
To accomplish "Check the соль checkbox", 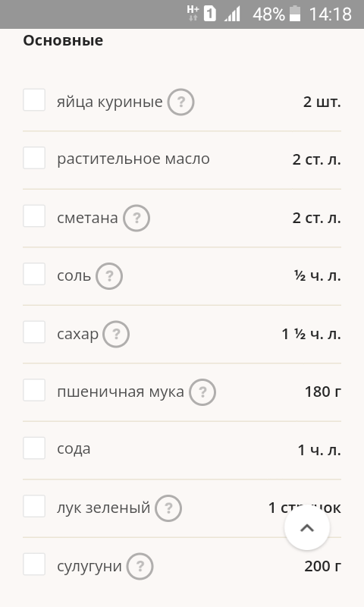I will (x=34, y=274).
